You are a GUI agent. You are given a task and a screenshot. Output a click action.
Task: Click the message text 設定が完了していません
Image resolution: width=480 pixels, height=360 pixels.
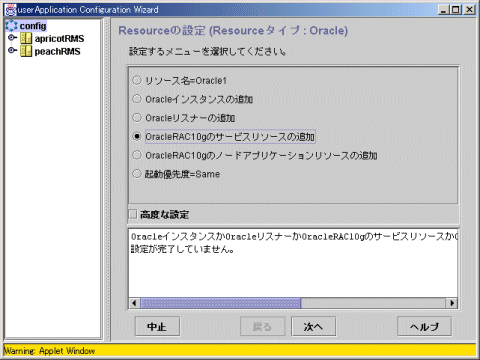pyautogui.click(x=182, y=249)
